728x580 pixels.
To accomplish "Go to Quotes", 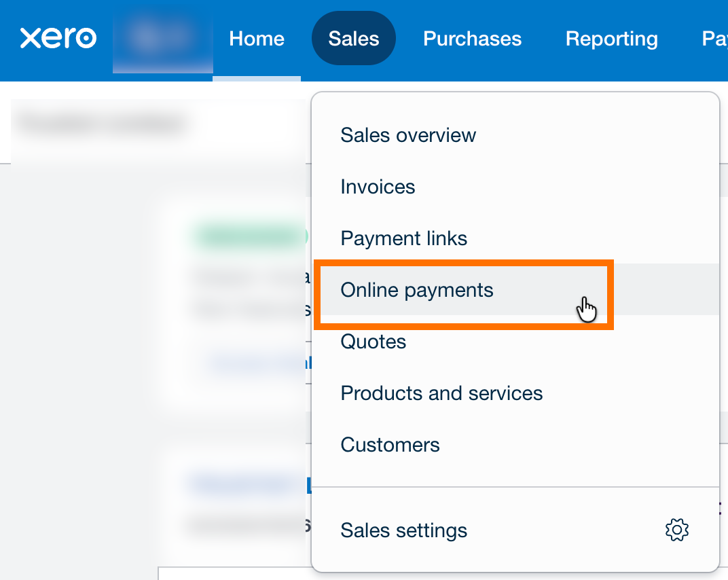I will point(373,342).
